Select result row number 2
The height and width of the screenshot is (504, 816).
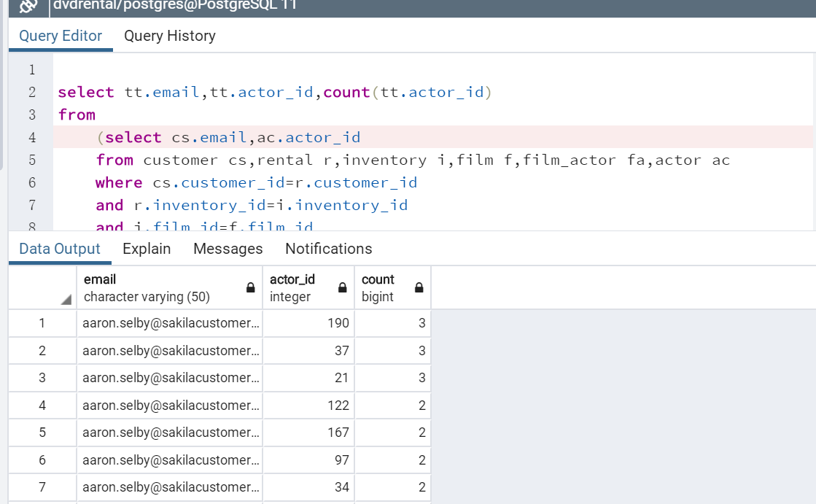(42, 351)
